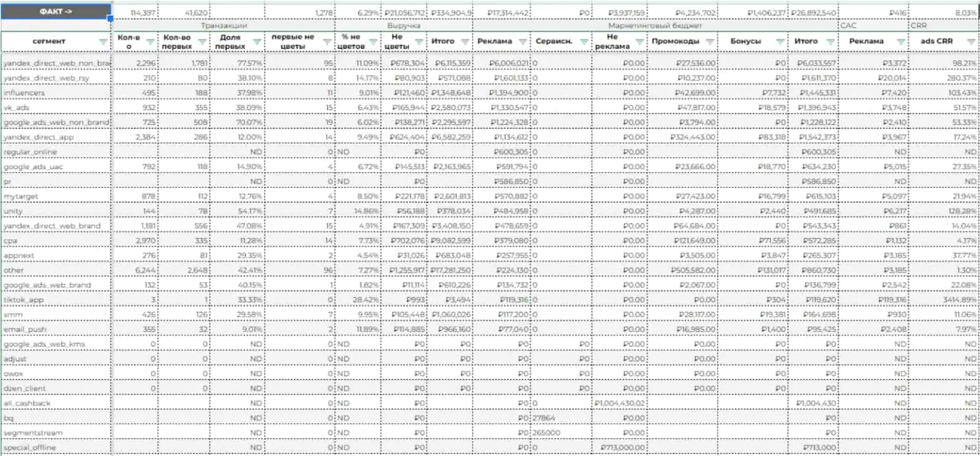Select the pr segment cell
The width and height of the screenshot is (980, 456).
pos(56,181)
